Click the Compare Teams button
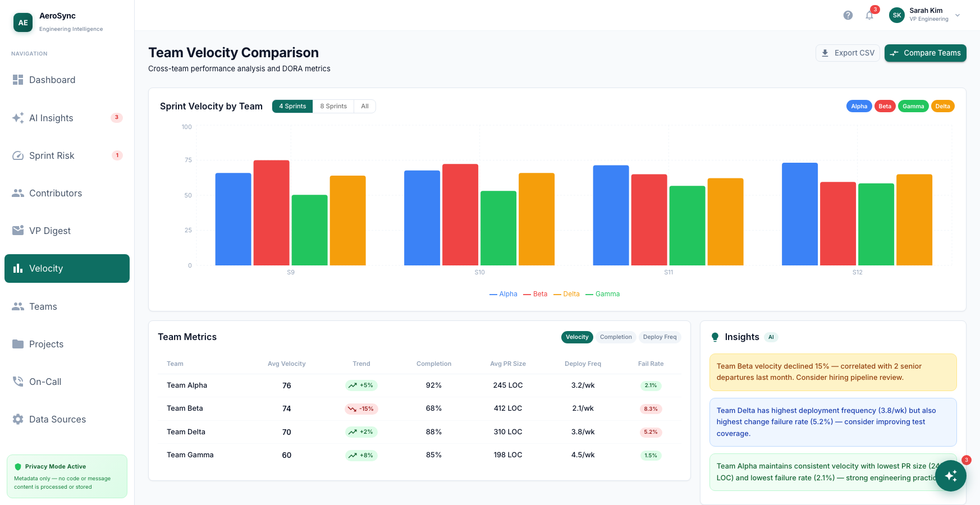This screenshot has height=505, width=980. (x=925, y=53)
